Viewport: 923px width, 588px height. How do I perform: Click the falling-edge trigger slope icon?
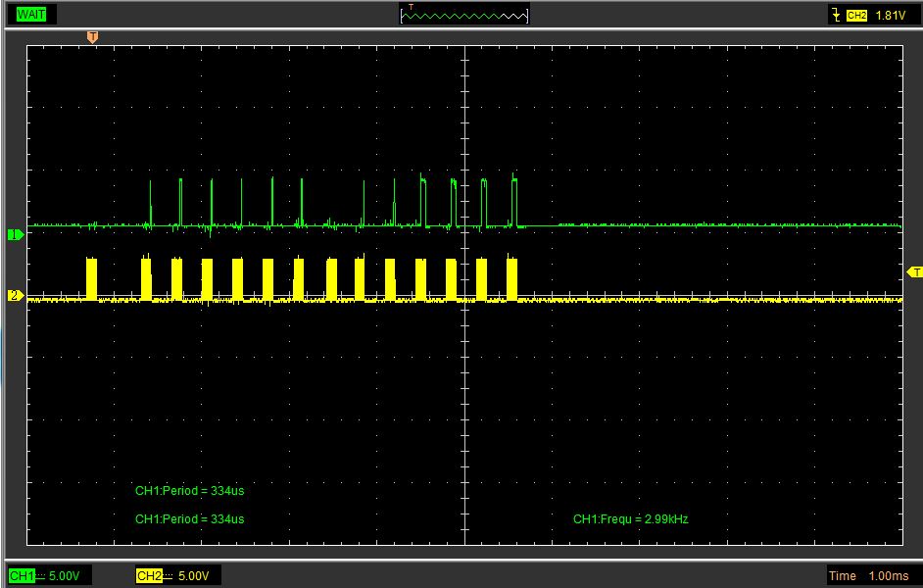(836, 15)
